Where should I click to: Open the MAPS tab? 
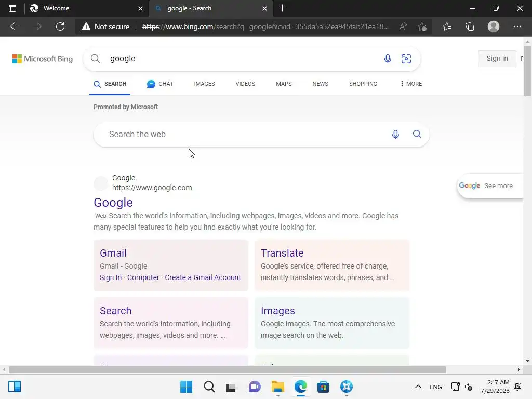[284, 84]
